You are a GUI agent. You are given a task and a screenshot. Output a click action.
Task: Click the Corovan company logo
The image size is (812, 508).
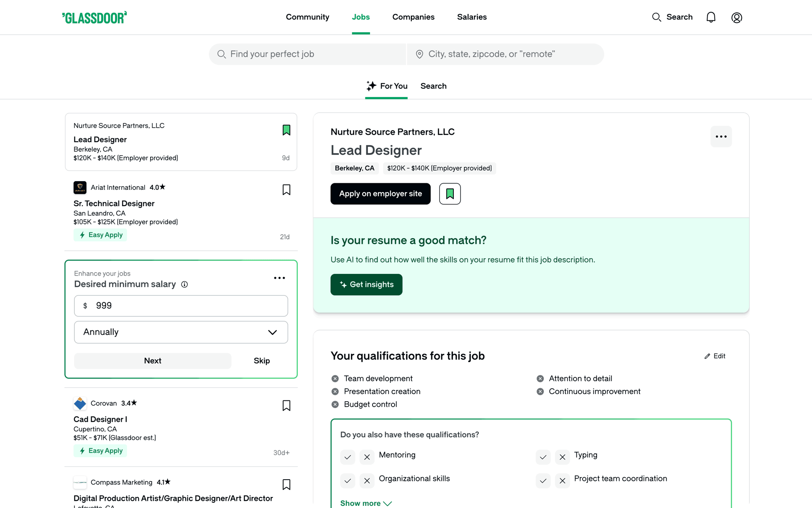(x=80, y=403)
